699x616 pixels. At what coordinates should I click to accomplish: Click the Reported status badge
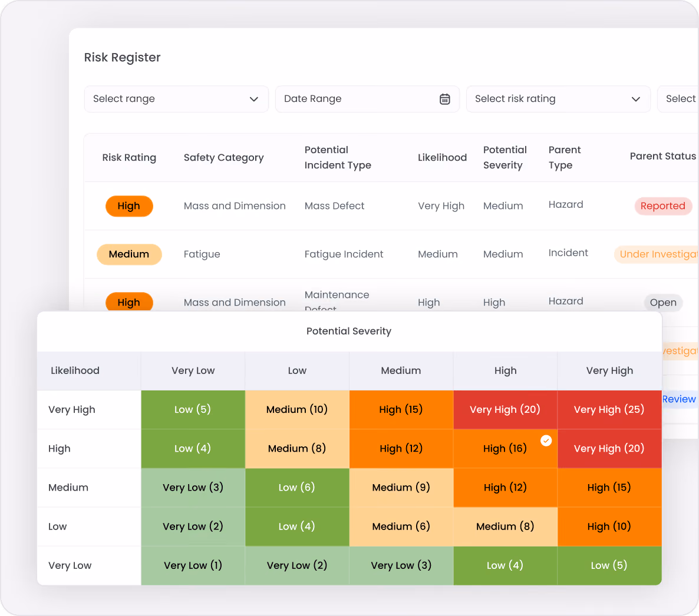[x=662, y=206]
